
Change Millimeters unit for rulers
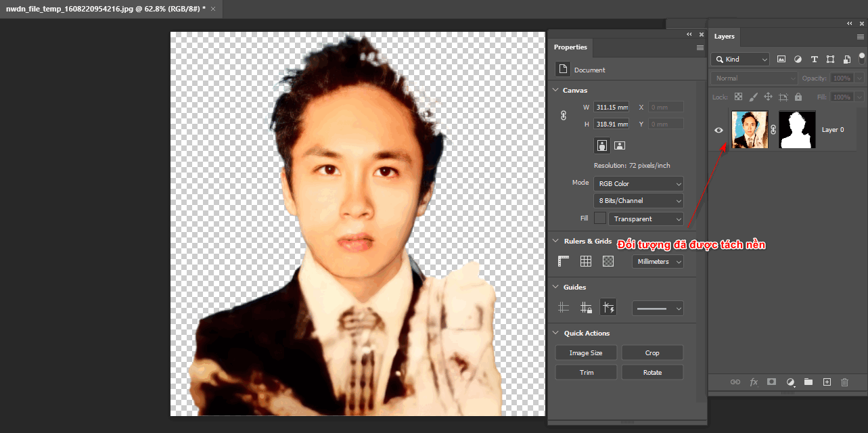pyautogui.click(x=657, y=261)
